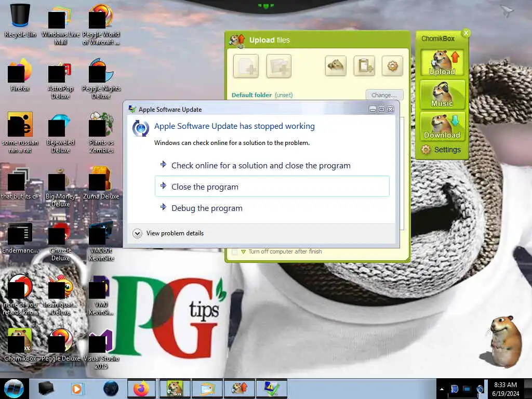Select the Endermanc... desktop icon
Viewport: 532px width, 399px height.
coord(20,238)
